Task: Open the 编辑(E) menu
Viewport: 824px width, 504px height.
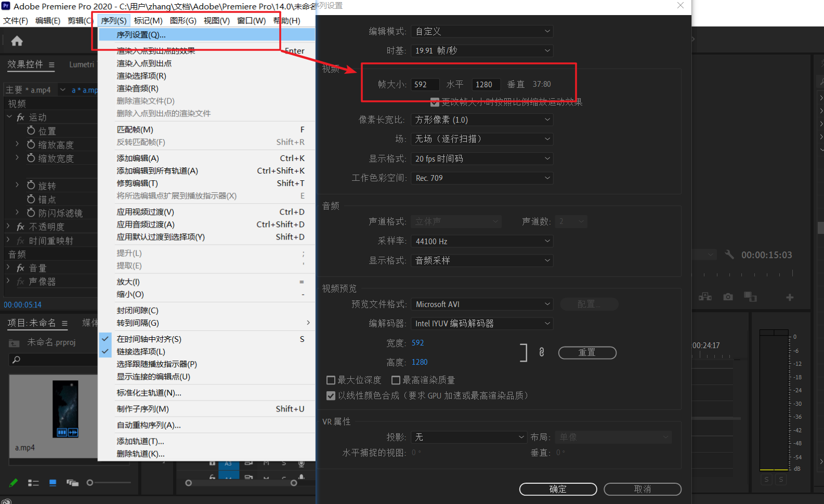Action: click(x=48, y=21)
